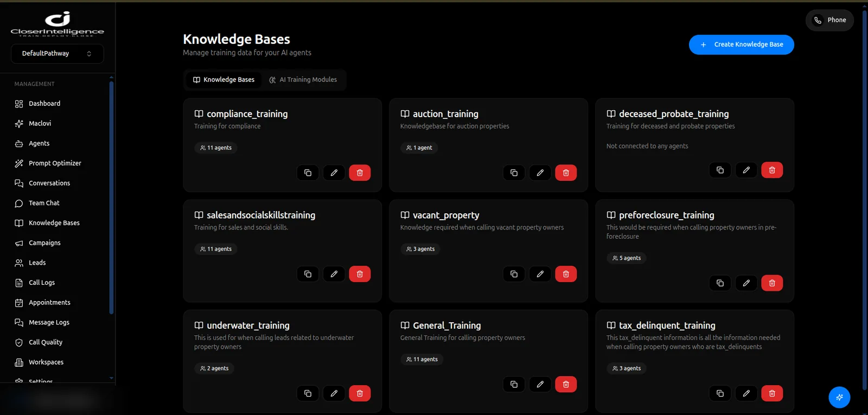Click the 5 agents badge on preforeclosure_training

pos(627,258)
